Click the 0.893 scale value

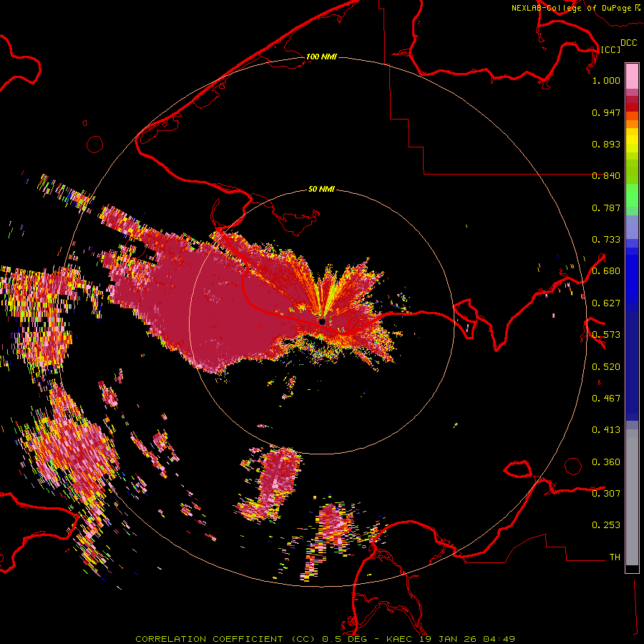tap(606, 144)
